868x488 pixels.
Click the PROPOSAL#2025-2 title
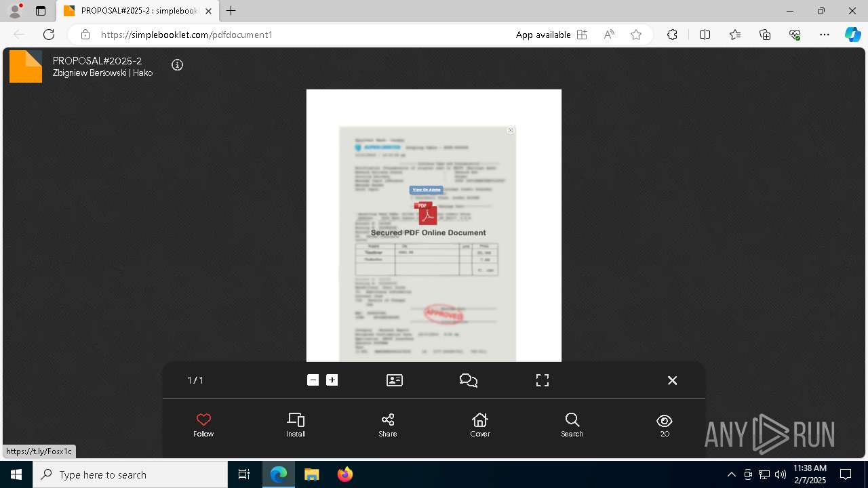(x=98, y=61)
